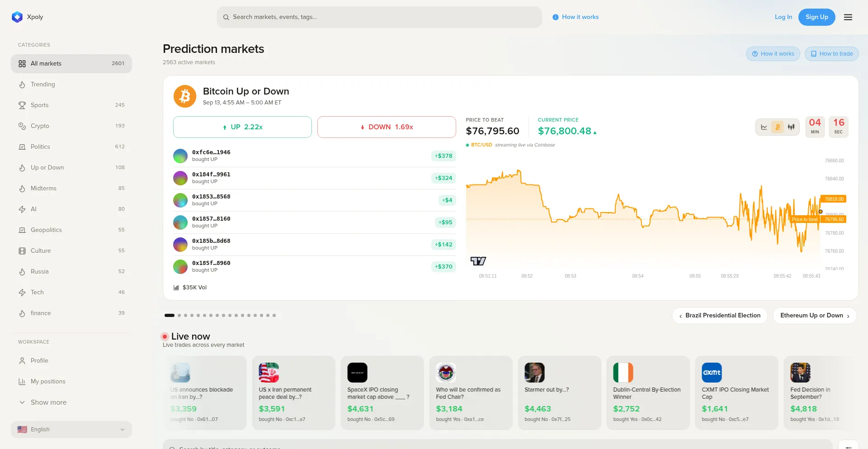
Task: Click avatar of trader 0x1853…8568
Action: tap(180, 200)
